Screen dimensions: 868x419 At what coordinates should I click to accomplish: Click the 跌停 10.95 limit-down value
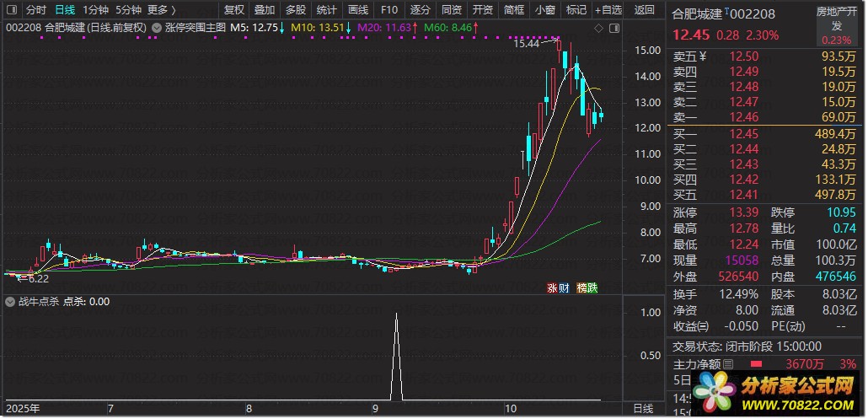click(841, 212)
